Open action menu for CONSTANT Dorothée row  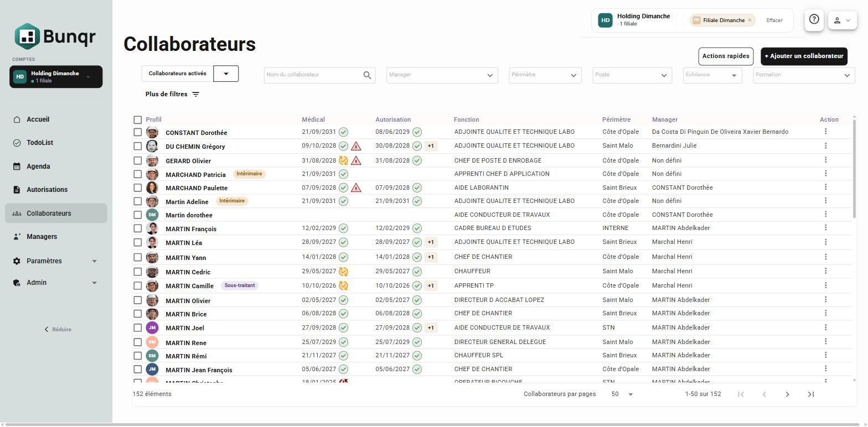pyautogui.click(x=825, y=132)
